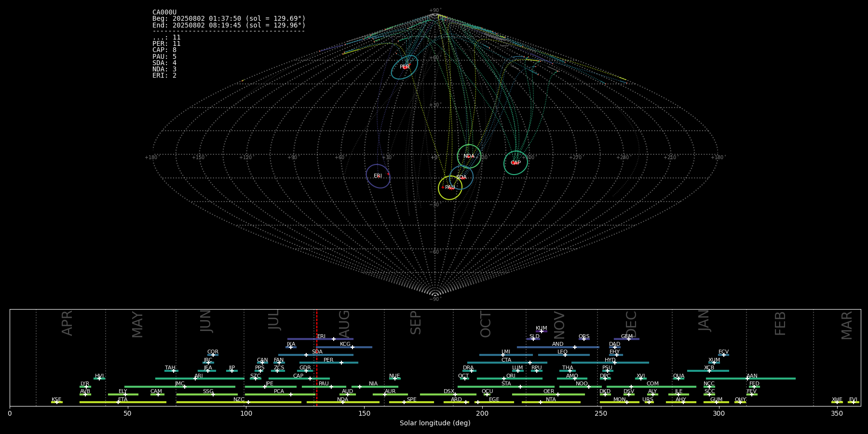Screen dimensions: 868x434
Task: Click the 'NDA: 3' legend entry
Action: click(x=164, y=69)
